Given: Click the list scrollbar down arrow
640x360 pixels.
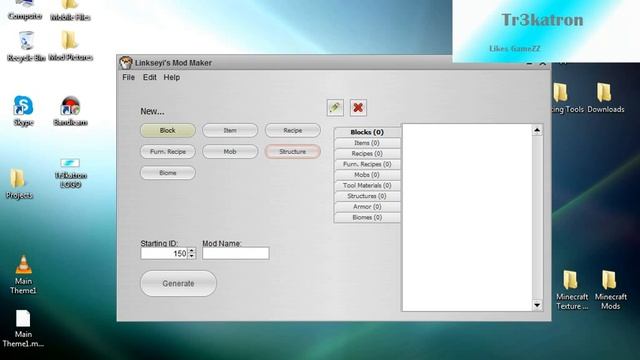Looking at the screenshot, I should pyautogui.click(x=537, y=305).
